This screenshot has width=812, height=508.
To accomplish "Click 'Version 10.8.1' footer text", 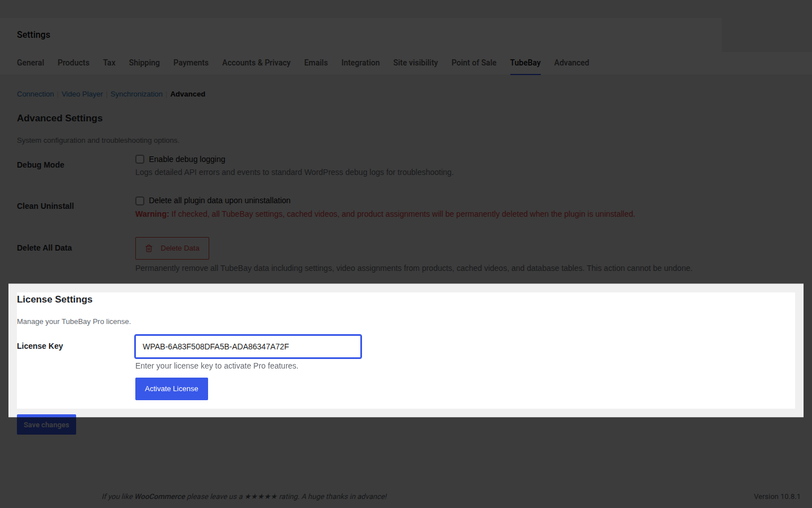I will pyautogui.click(x=777, y=497).
